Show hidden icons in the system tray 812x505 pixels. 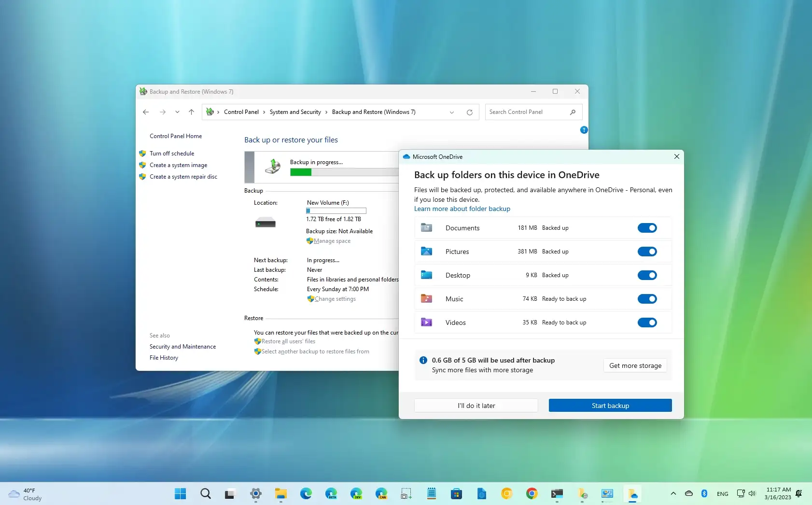(673, 494)
